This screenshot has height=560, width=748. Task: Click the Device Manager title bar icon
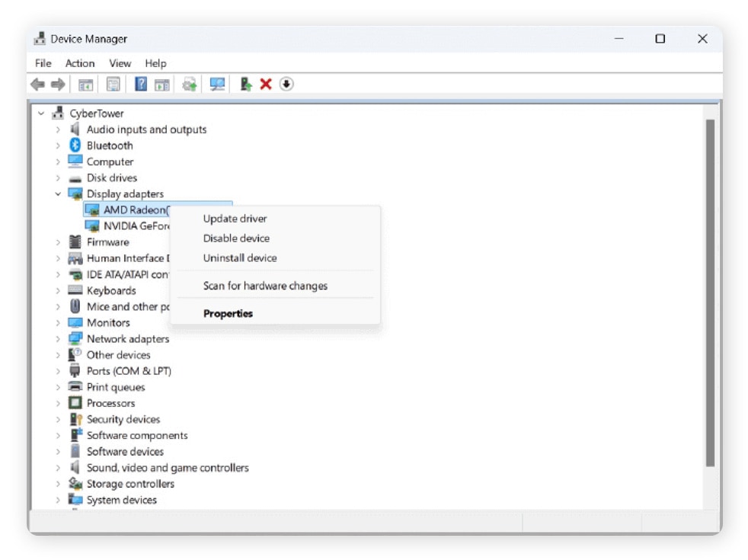pos(40,39)
